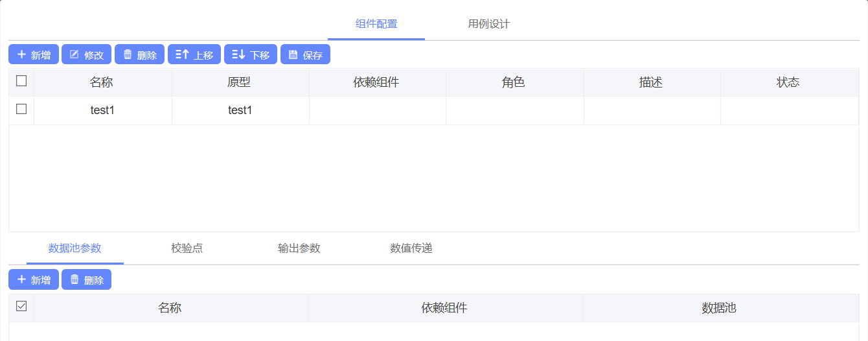Click the top 新增 (add) plus button
The image size is (868, 341).
coord(34,54)
